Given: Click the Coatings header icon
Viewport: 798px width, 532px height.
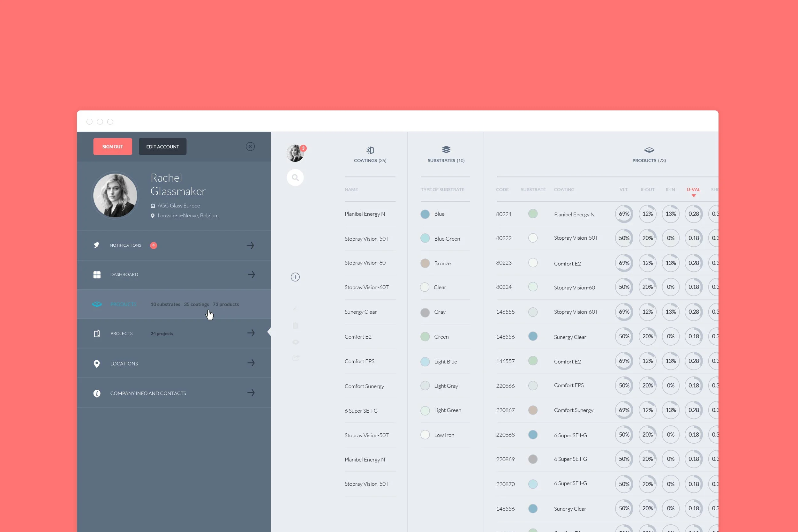Looking at the screenshot, I should pyautogui.click(x=370, y=150).
